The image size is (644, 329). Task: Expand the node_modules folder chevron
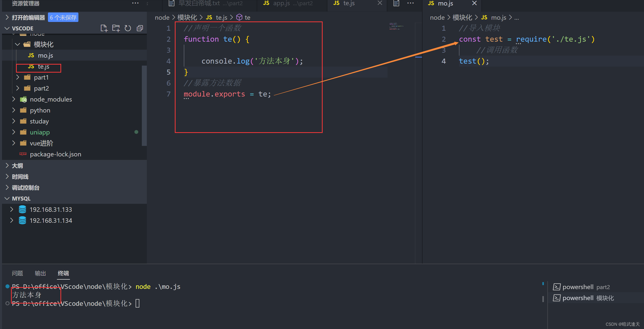(14, 99)
